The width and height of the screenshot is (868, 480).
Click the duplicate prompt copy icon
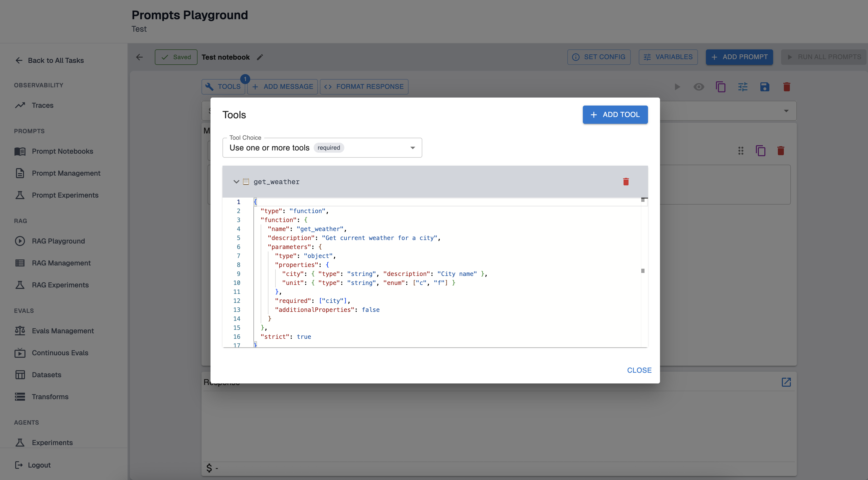tap(720, 87)
